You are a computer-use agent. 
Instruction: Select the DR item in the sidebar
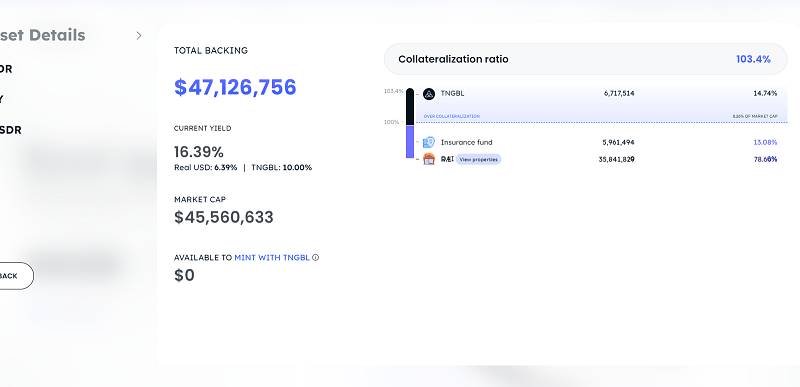coord(6,69)
